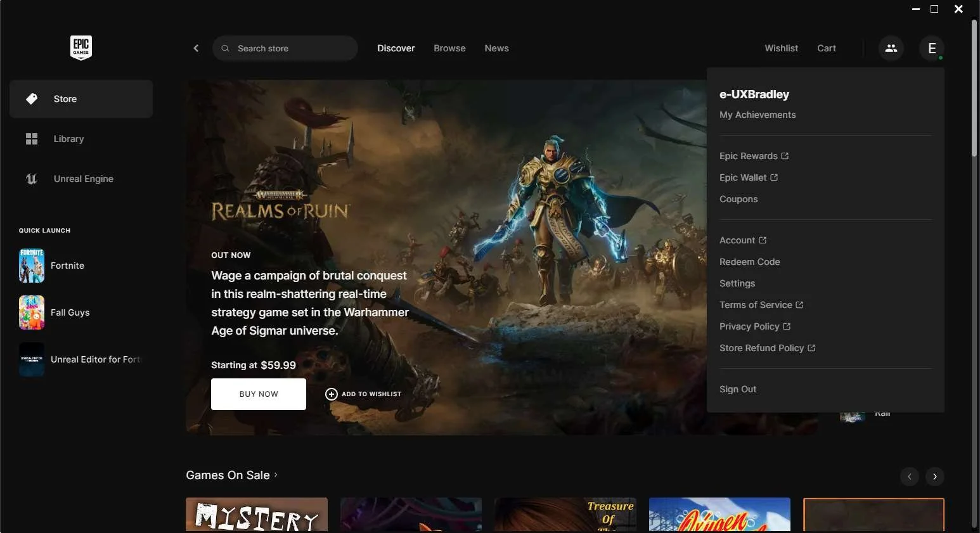This screenshot has height=533, width=980.
Task: Click the Privacy Policy external link icon
Action: point(787,326)
